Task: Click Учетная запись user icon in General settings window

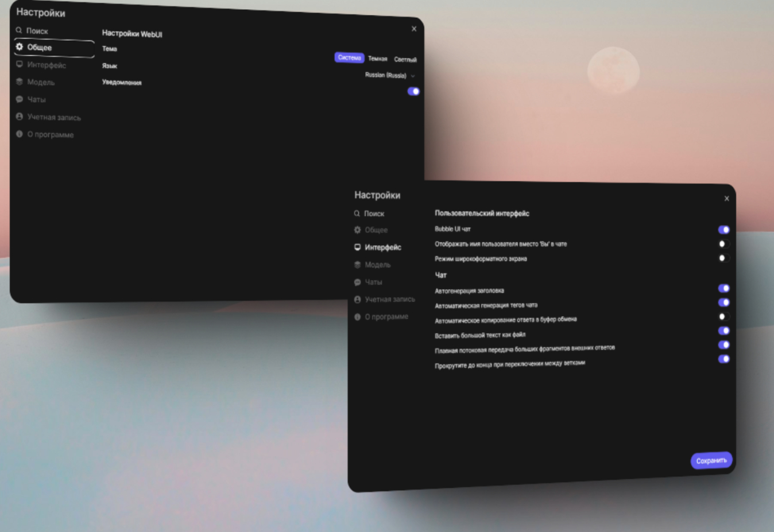Action: point(20,117)
